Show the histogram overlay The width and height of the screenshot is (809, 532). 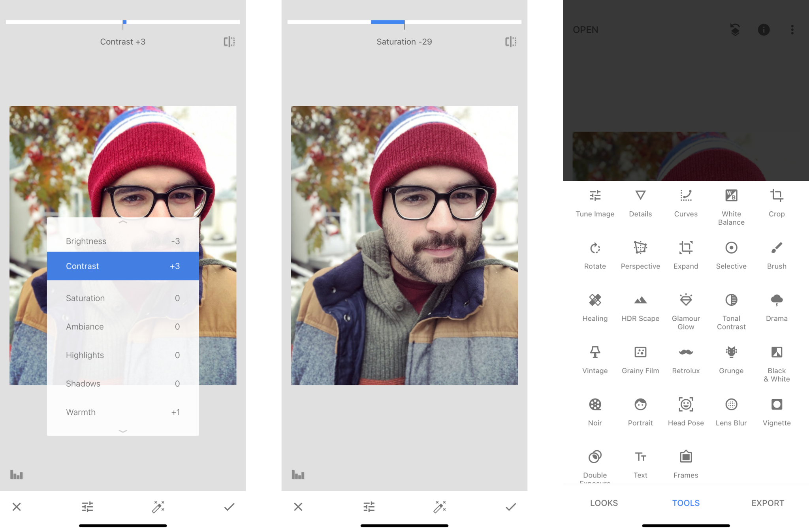17,474
